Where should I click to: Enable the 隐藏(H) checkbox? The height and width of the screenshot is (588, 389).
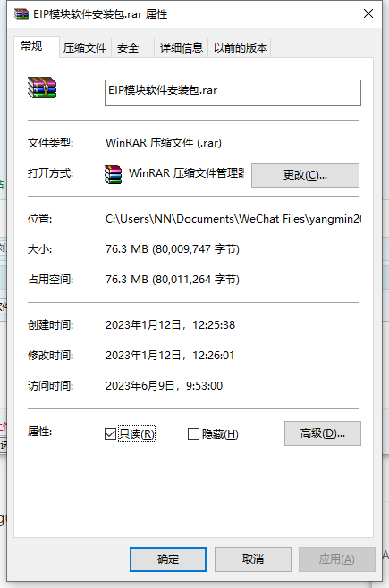(x=193, y=434)
